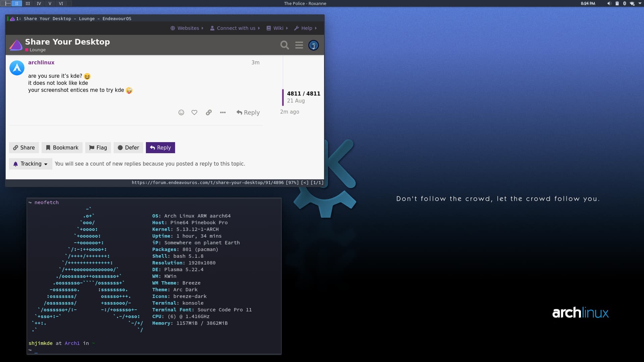Open the Bluetooth tray icon
The height and width of the screenshot is (362, 644).
click(x=625, y=3)
